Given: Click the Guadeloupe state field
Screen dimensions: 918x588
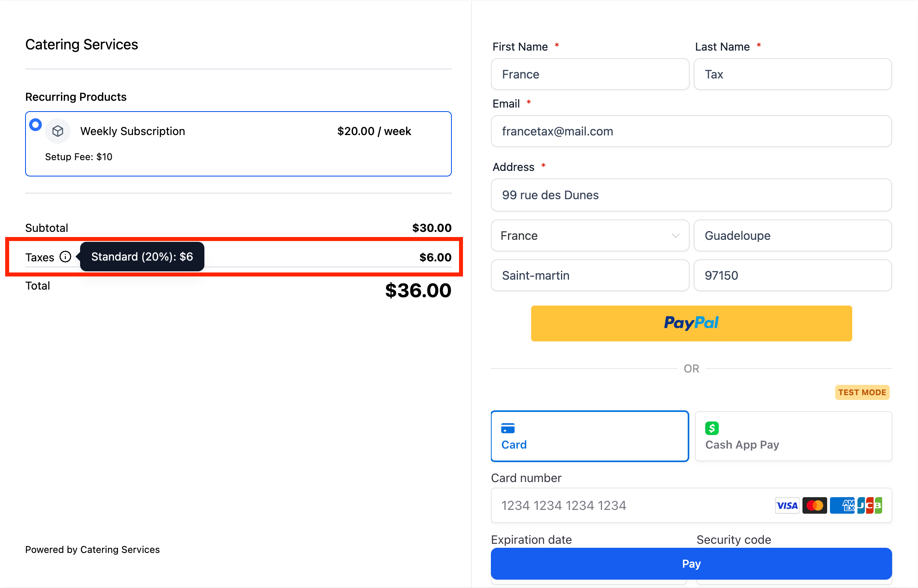Looking at the screenshot, I should point(792,235).
